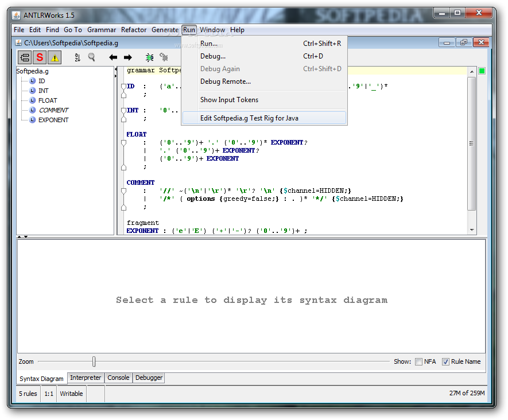Open the Refactor menu
This screenshot has height=420, width=508.
pyautogui.click(x=134, y=30)
